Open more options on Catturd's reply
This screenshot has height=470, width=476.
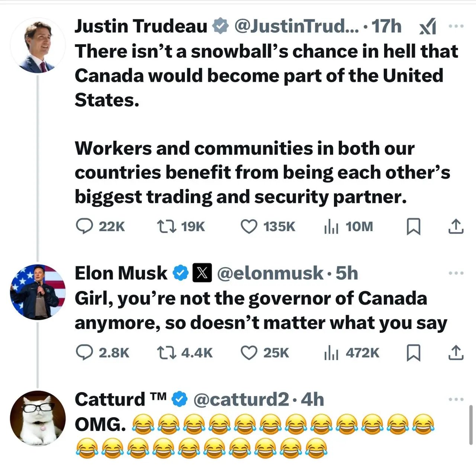tap(456, 399)
